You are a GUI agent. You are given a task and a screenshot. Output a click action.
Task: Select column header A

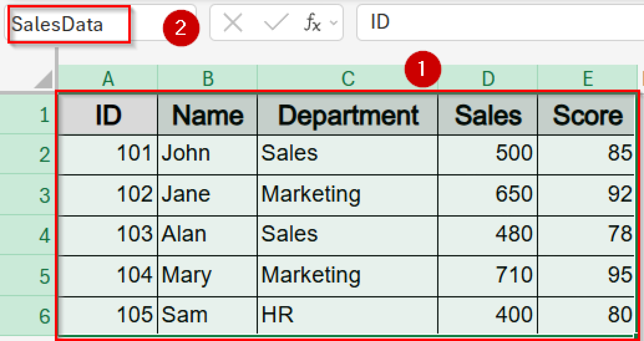click(108, 78)
